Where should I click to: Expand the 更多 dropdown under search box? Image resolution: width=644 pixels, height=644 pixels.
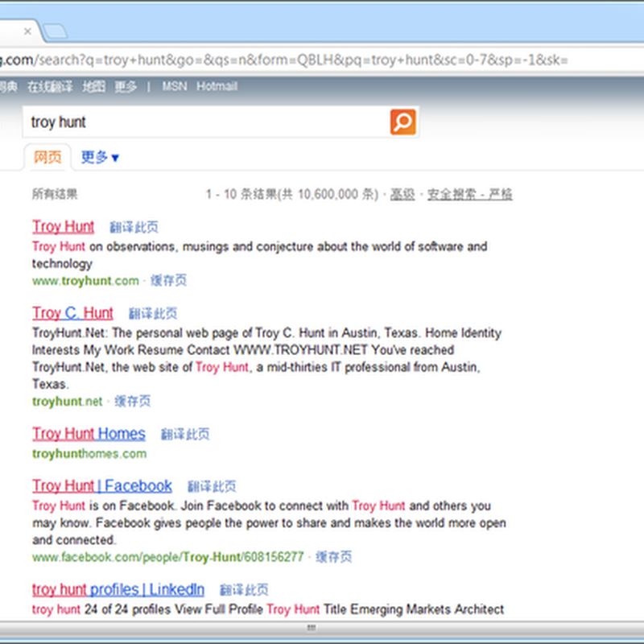pos(100,157)
